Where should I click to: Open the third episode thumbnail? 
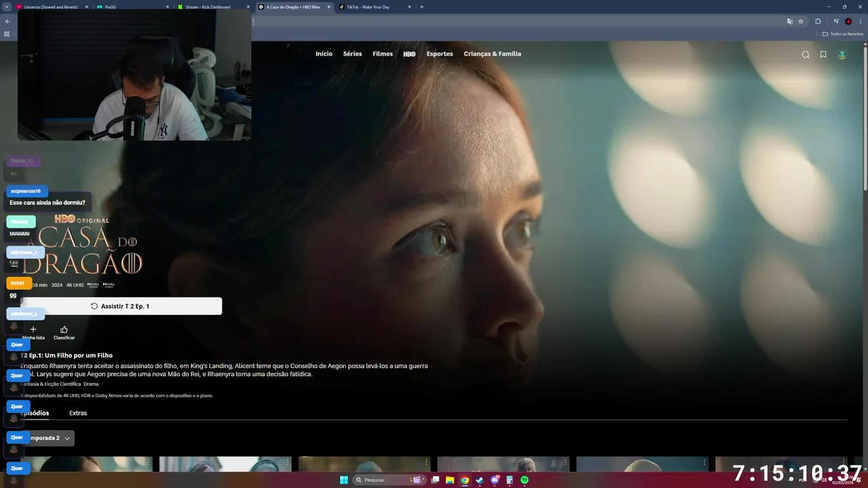tap(364, 464)
